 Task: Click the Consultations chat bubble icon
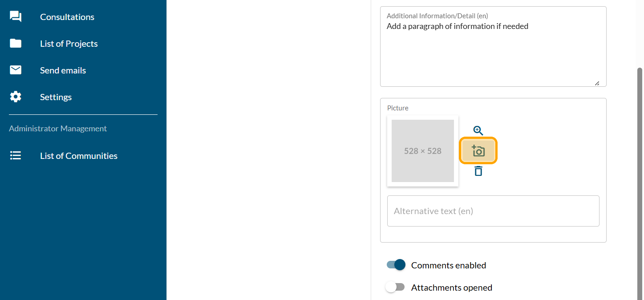pyautogui.click(x=16, y=17)
